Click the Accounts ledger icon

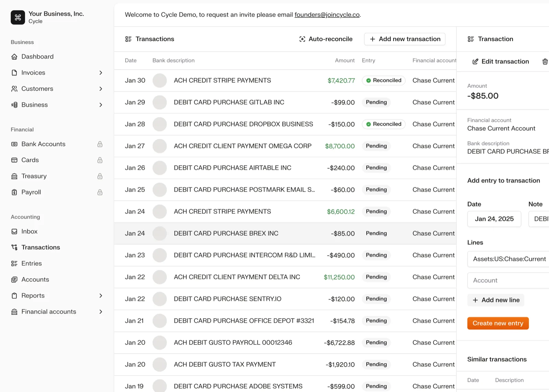pos(14,280)
